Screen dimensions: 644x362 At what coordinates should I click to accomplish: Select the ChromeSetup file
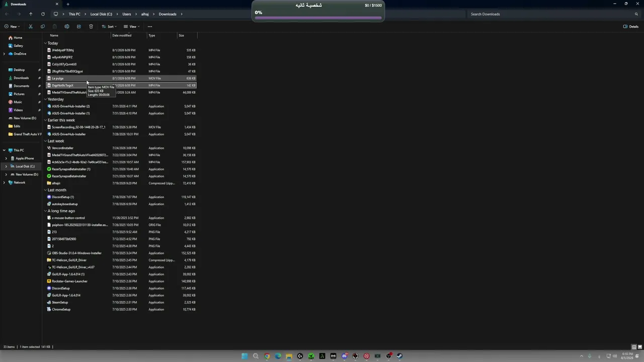point(121,309)
